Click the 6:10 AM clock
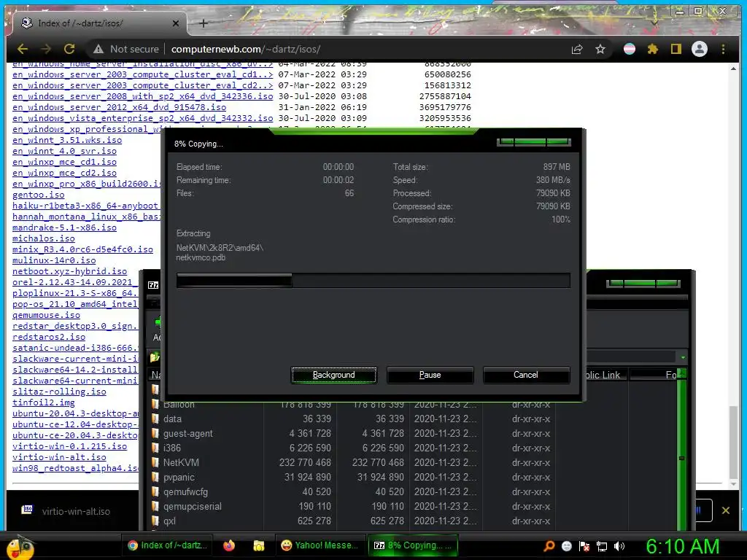 pyautogui.click(x=682, y=546)
